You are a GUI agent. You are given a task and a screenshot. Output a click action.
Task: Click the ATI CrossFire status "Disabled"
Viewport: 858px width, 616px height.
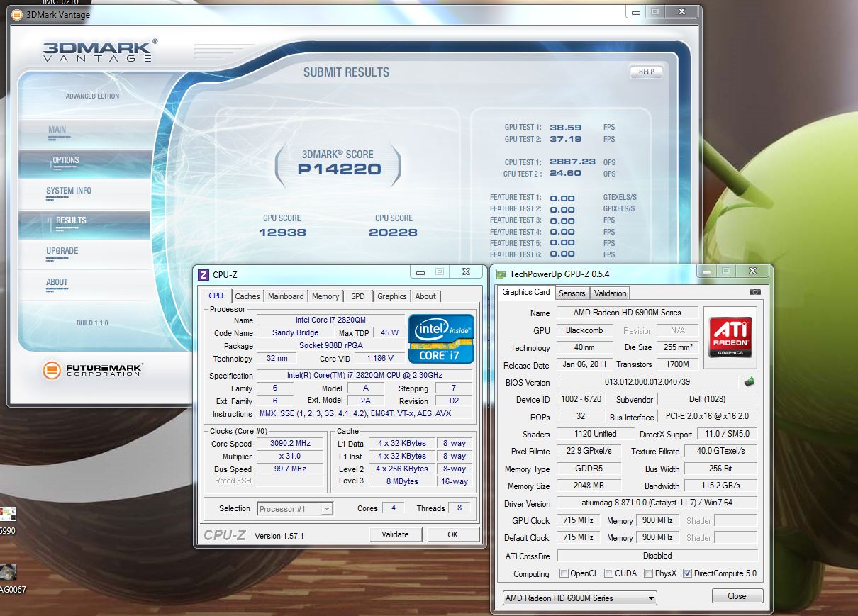click(x=657, y=556)
